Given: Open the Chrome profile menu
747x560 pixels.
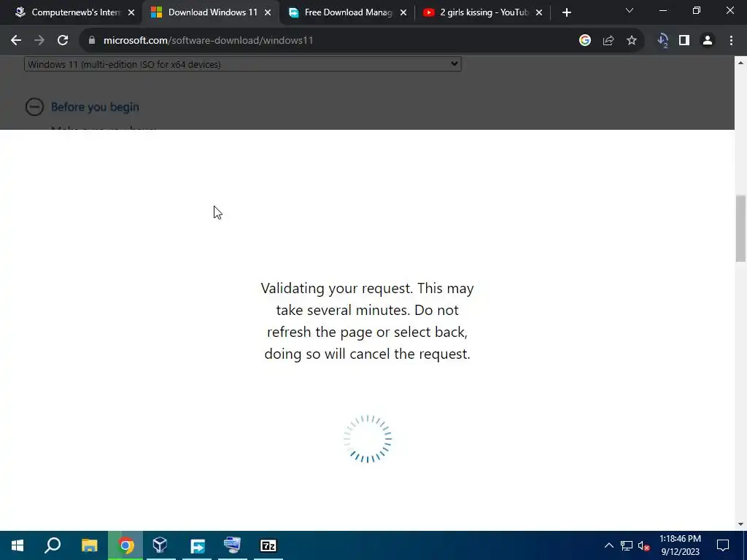Looking at the screenshot, I should tap(708, 41).
